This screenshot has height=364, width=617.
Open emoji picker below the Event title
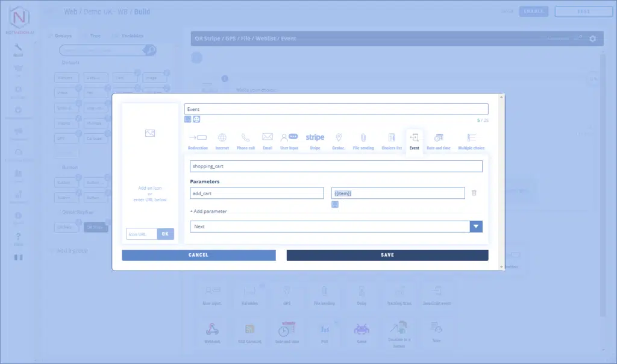pyautogui.click(x=196, y=119)
